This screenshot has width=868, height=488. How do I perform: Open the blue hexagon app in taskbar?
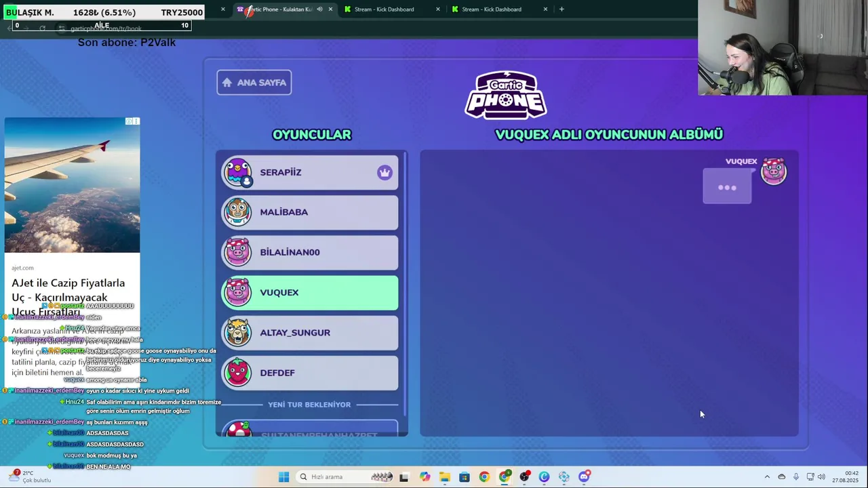(x=564, y=477)
